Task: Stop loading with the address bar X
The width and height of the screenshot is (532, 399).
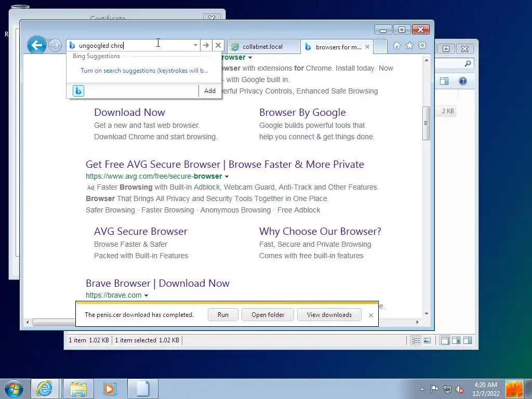Action: pyautogui.click(x=218, y=45)
